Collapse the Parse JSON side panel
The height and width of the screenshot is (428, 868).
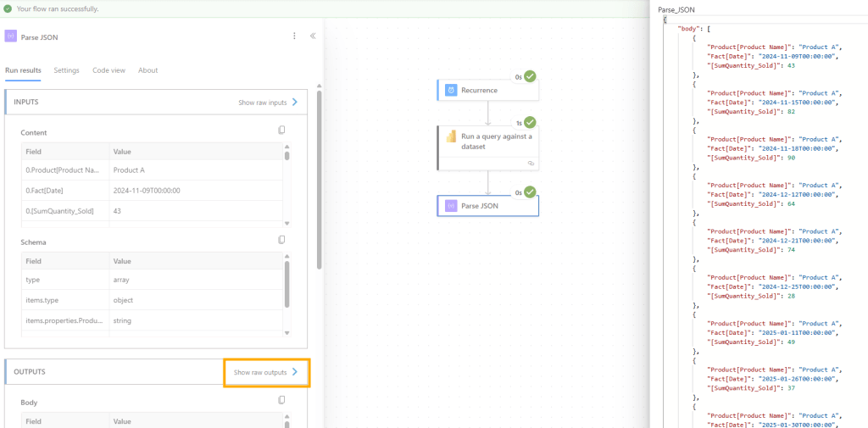[x=313, y=36]
